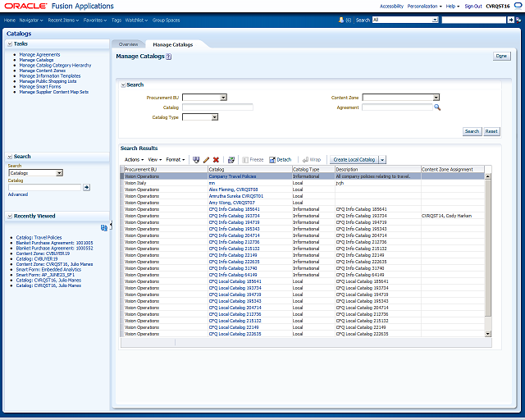Click the notifications bell icon in header
Screen dimensions: 525x420
point(341,20)
